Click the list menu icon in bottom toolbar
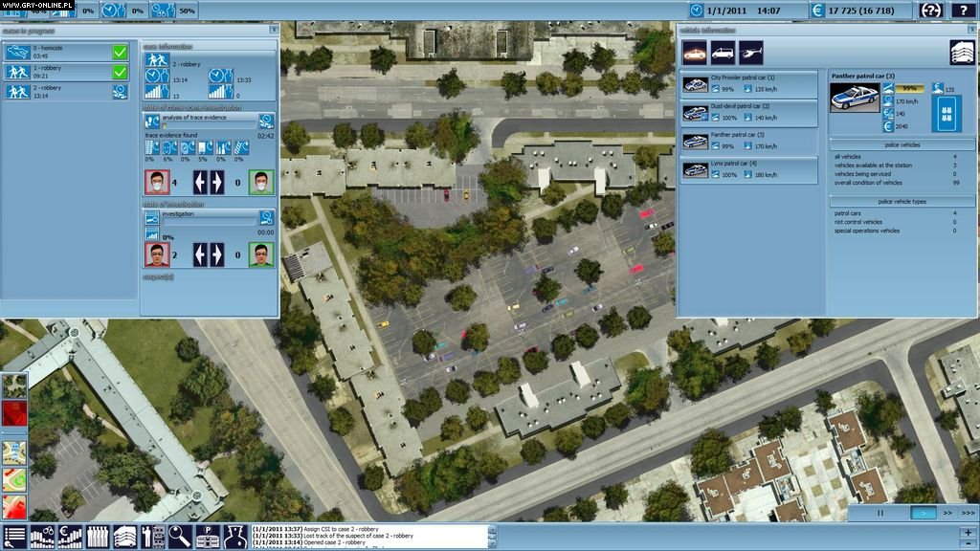The image size is (980, 551). coord(14,537)
